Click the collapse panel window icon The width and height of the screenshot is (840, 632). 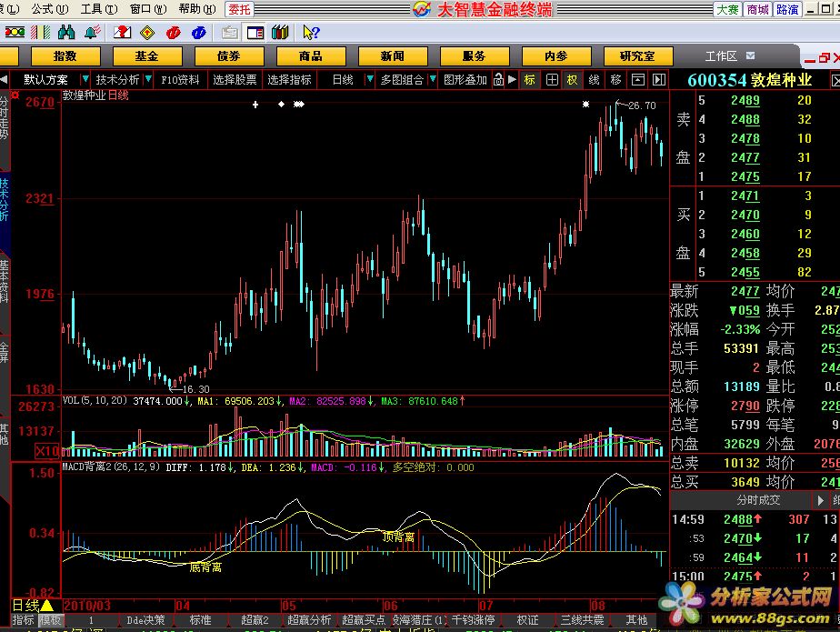pos(637,80)
